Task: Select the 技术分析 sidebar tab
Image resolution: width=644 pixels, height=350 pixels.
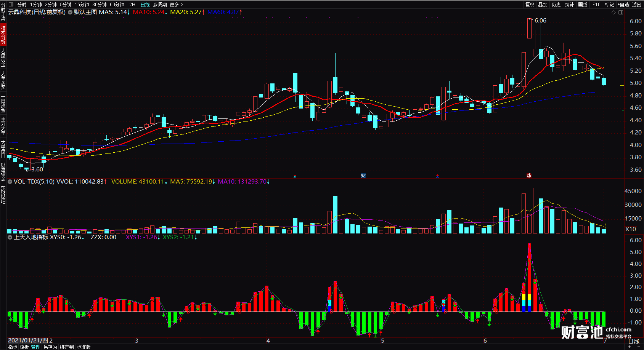Action: click(x=3, y=35)
